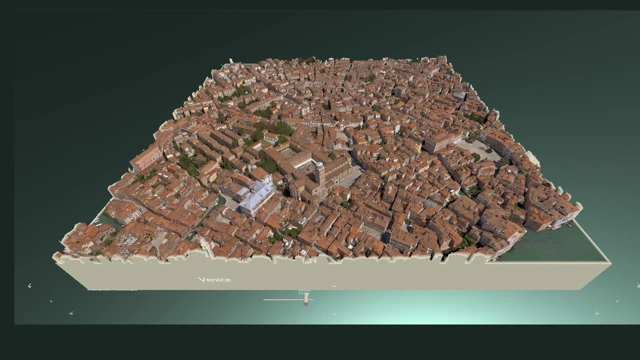Click the tall bell tower beside the church

[x=320, y=174]
